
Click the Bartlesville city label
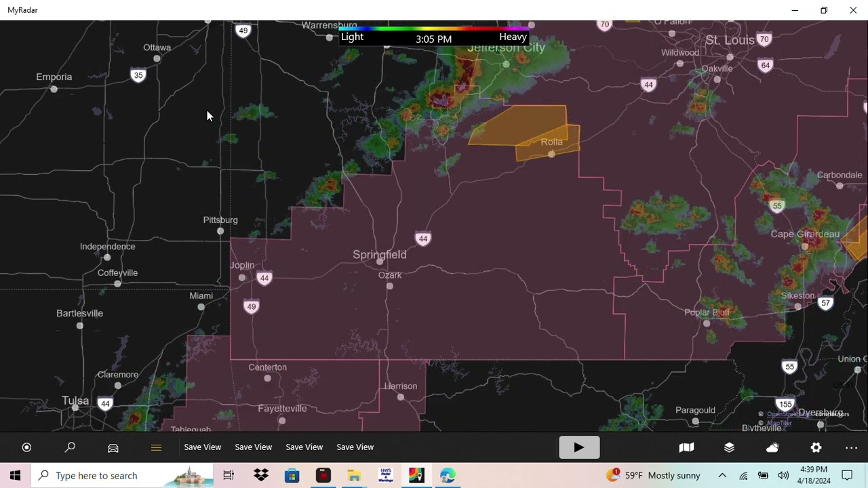(80, 313)
